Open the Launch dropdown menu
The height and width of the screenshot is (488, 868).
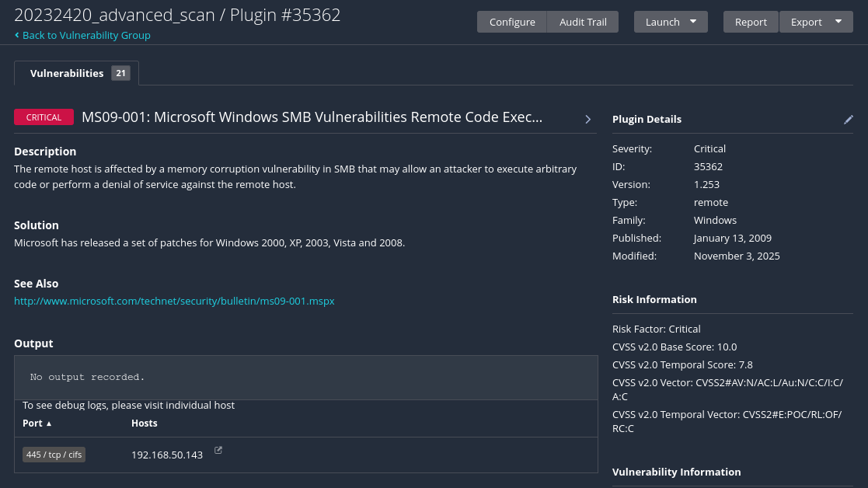[x=671, y=22]
